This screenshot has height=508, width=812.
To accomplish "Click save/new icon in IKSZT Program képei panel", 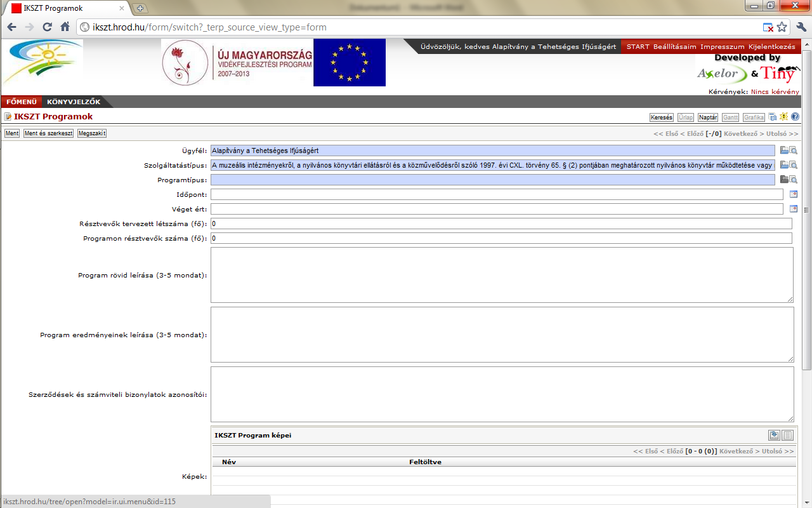I will [775, 435].
